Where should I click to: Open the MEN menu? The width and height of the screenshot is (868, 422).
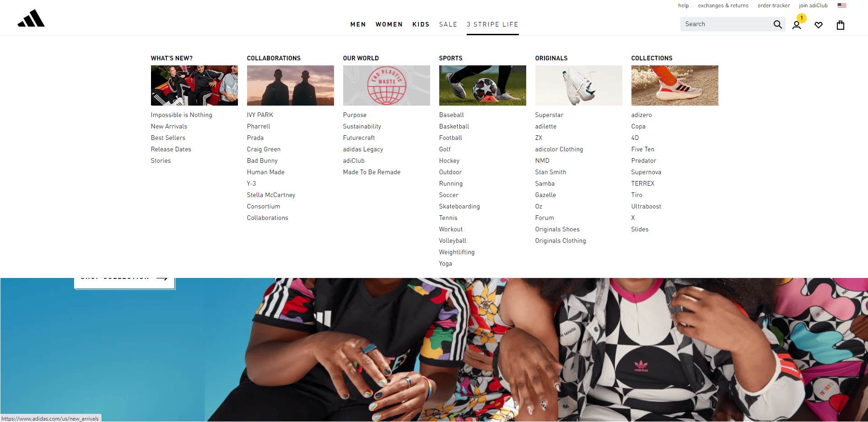coord(358,24)
